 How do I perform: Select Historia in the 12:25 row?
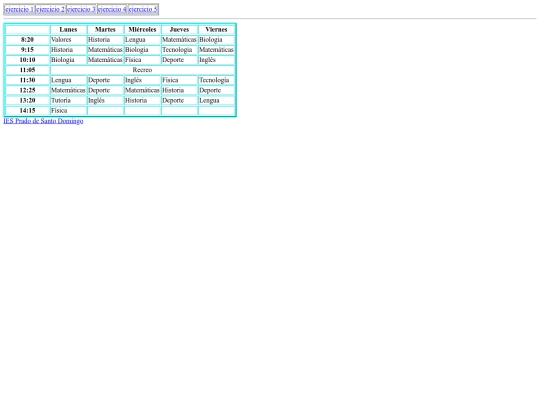179,90
